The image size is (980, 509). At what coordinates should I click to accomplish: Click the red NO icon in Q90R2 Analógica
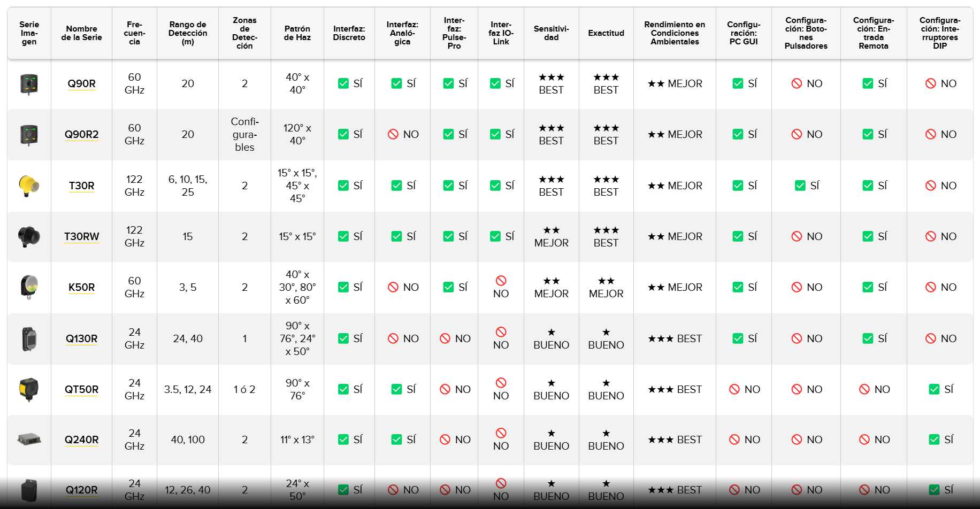[393, 134]
